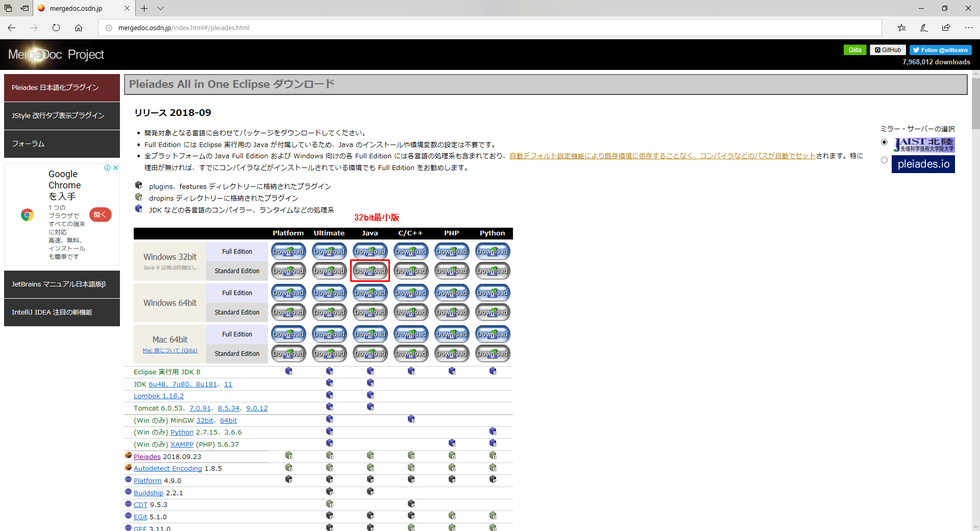Open the Favorites star icon
Viewport: 980px width, 531px height.
[901, 28]
